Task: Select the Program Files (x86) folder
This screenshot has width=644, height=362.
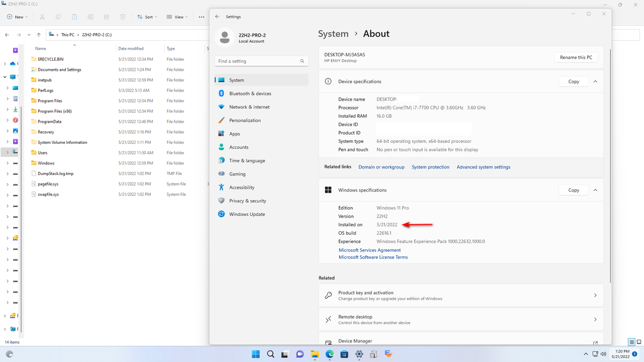Action: [55, 111]
